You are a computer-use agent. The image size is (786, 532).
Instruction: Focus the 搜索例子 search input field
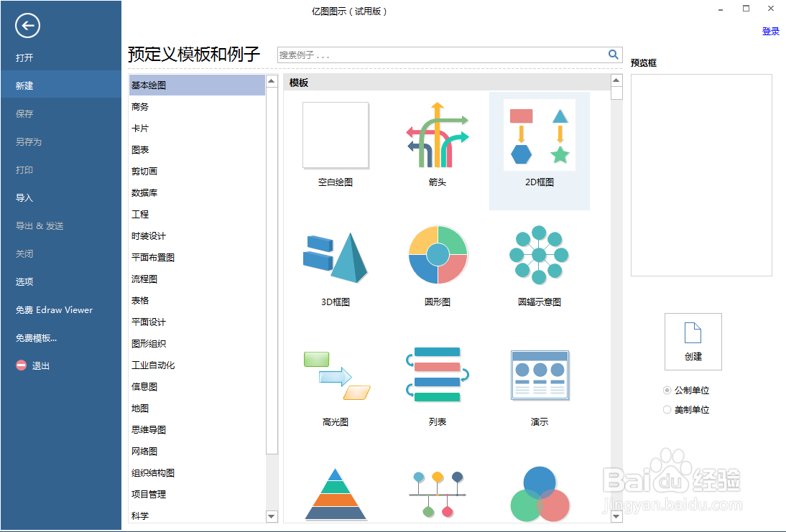coord(443,55)
